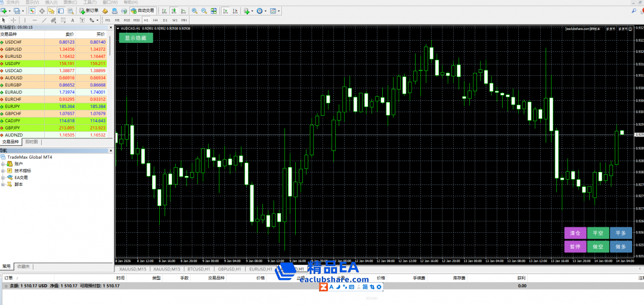Image resolution: width=644 pixels, height=305 pixels.
Task: Click the green 平空 button
Action: [x=598, y=233]
